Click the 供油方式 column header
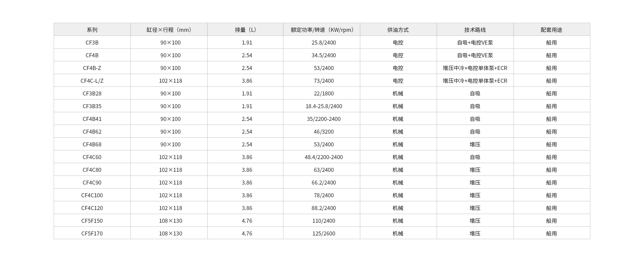This screenshot has width=644, height=274. pyautogui.click(x=398, y=30)
